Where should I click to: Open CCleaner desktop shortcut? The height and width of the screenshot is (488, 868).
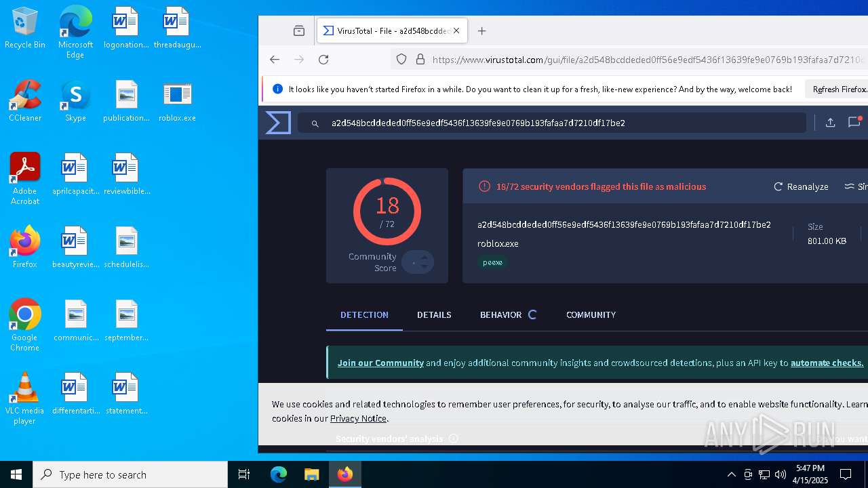point(25,101)
